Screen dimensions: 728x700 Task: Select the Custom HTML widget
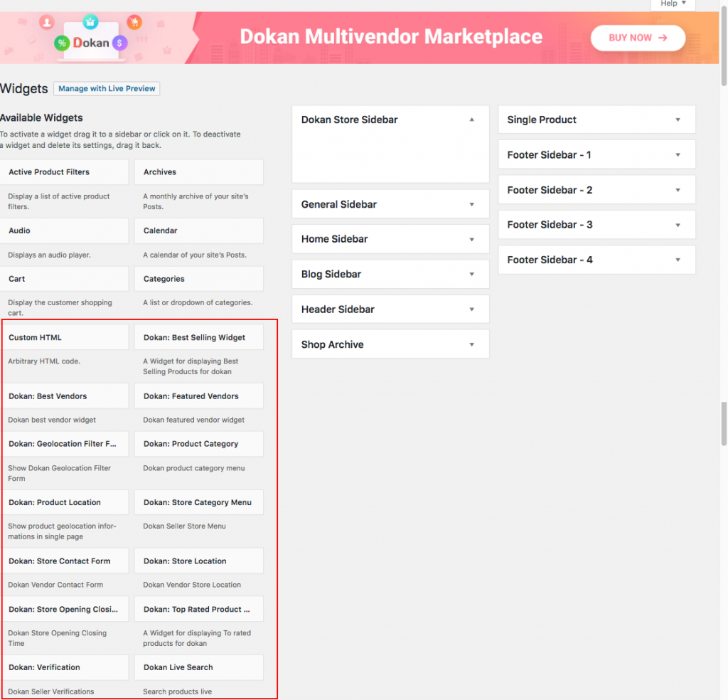pos(64,337)
